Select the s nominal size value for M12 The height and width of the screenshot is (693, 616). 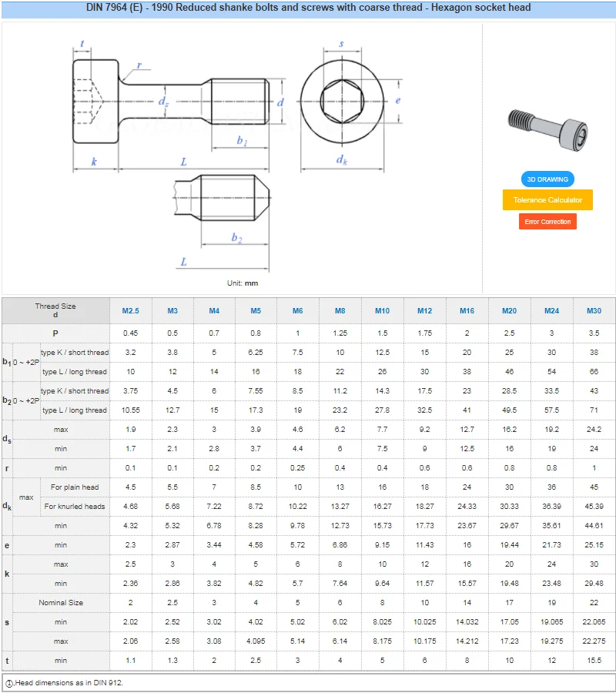[424, 603]
